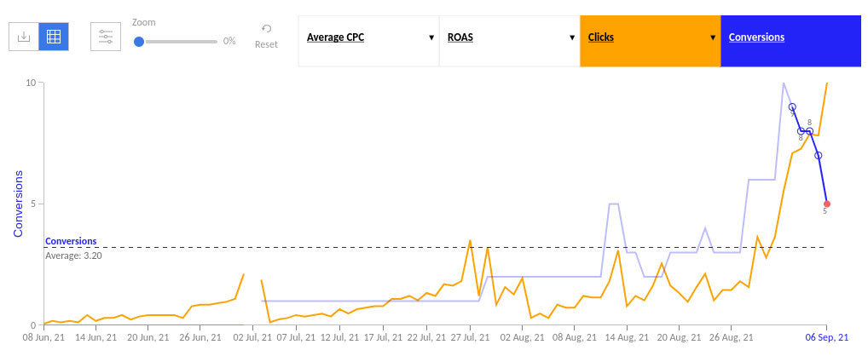Click the '0%' zoom percentage value
Screen dimensions: 868x356
[x=229, y=41]
